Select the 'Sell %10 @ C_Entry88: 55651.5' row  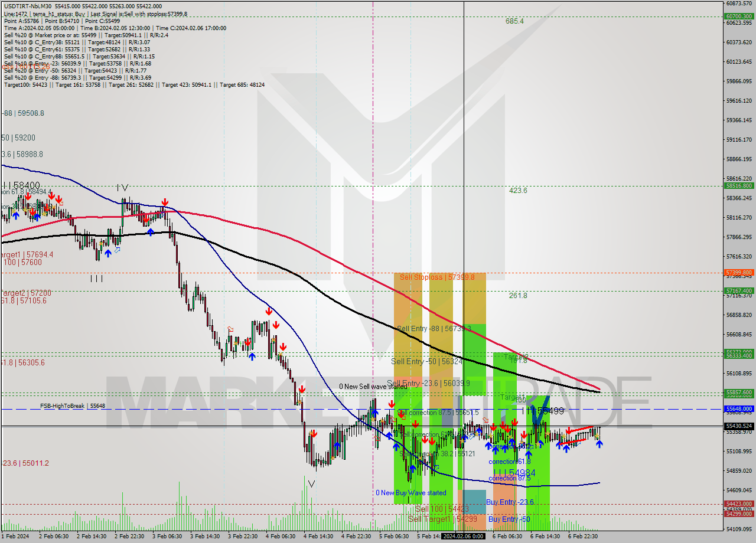click(x=79, y=56)
